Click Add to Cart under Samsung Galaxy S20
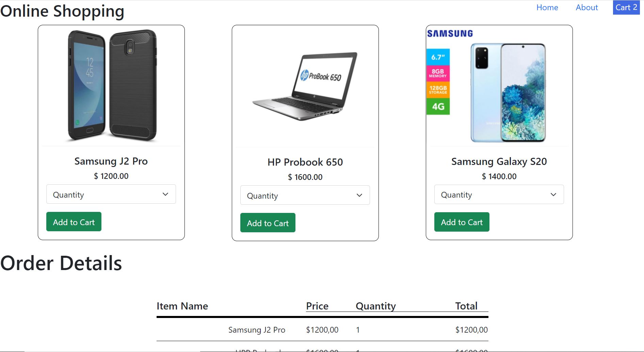The width and height of the screenshot is (644, 352). tap(462, 222)
